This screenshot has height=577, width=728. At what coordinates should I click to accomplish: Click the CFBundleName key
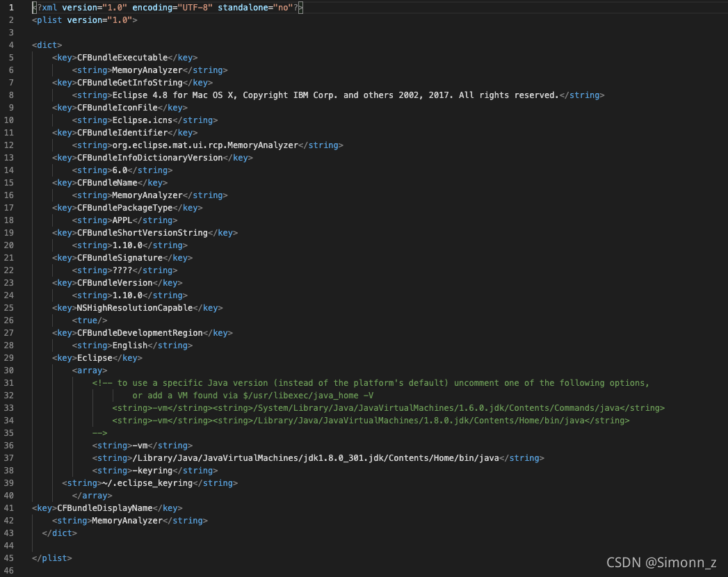pyautogui.click(x=107, y=183)
